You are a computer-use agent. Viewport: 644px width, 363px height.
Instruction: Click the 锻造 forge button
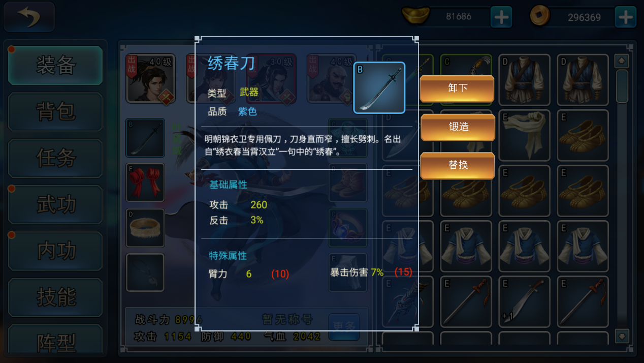pyautogui.click(x=458, y=127)
